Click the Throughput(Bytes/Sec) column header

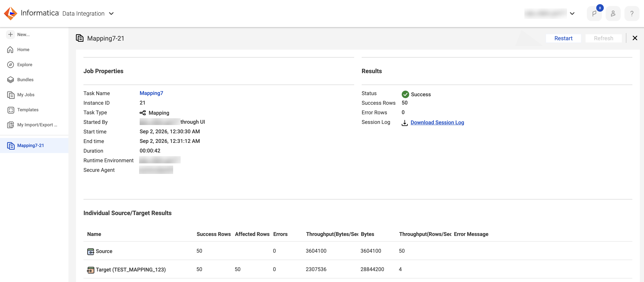point(332,234)
